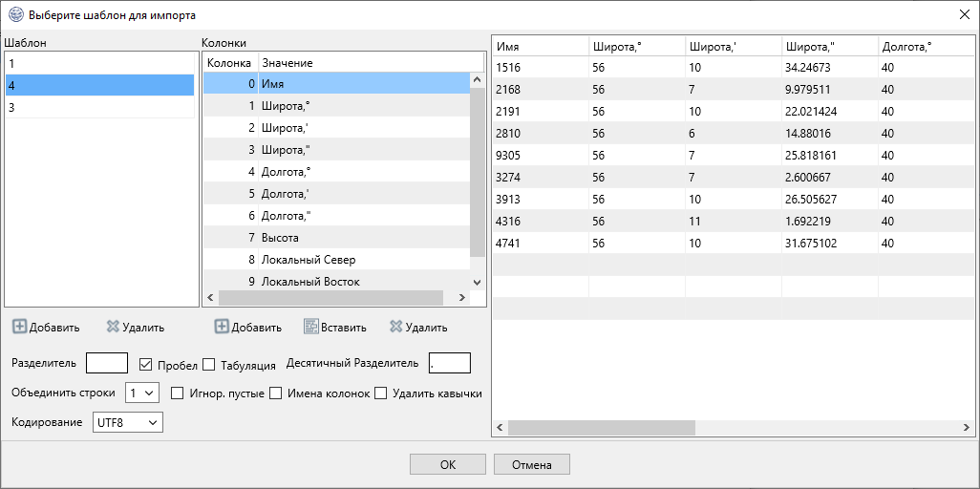
Task: Select preview cell 3913
Action: pos(540,199)
